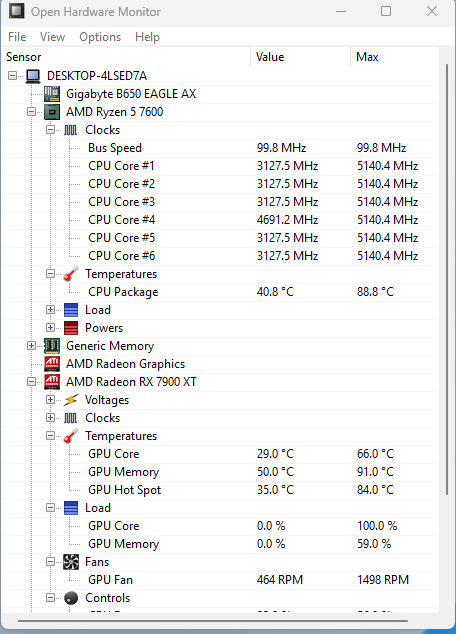The image size is (456, 634).
Task: Select the CPU Core #5 row
Action: [x=220, y=238]
